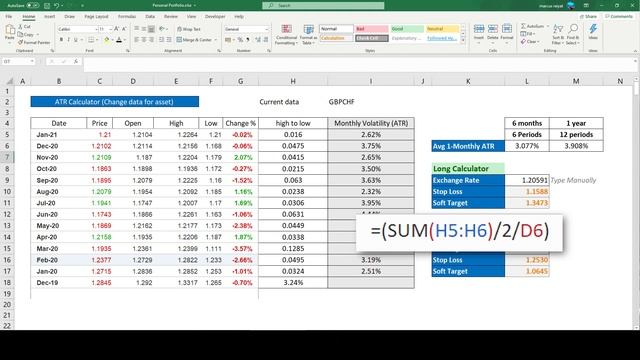Toggle Top Align

(136, 29)
